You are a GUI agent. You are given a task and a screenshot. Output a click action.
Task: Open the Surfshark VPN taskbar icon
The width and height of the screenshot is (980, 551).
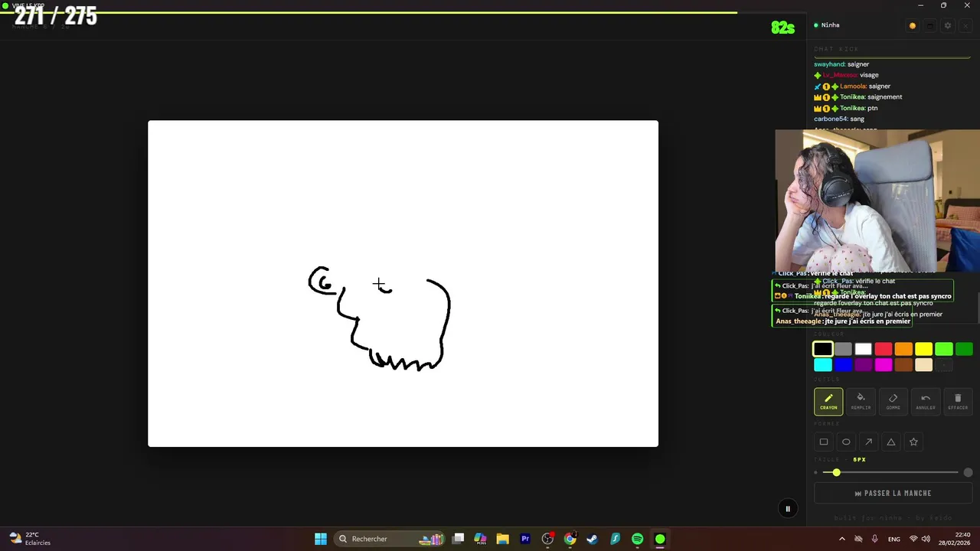615,539
